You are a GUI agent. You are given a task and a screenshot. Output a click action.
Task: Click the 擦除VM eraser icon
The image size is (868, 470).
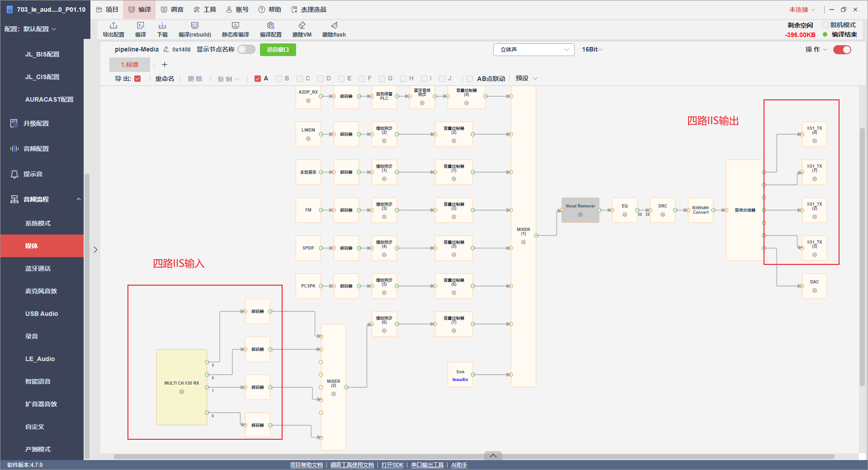302,25
